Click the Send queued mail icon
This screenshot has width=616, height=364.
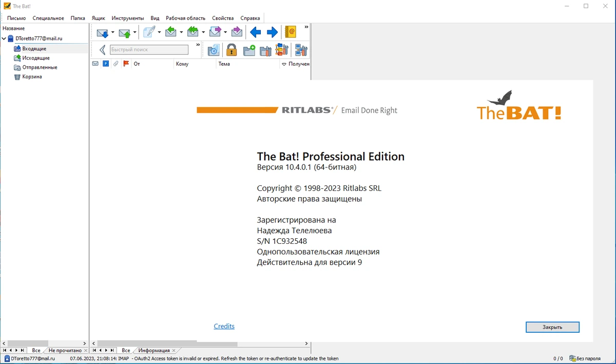tap(125, 32)
